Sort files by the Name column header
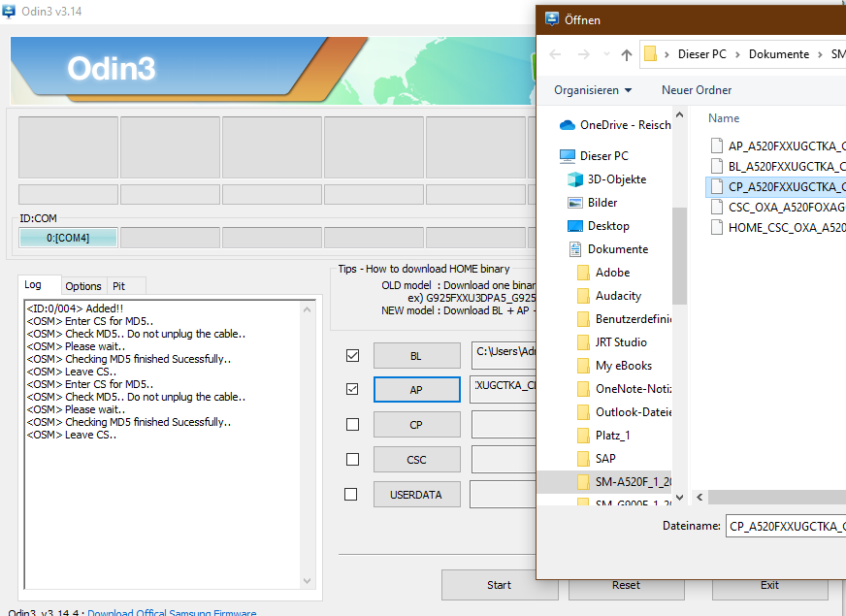This screenshot has height=616, width=846. tap(724, 118)
